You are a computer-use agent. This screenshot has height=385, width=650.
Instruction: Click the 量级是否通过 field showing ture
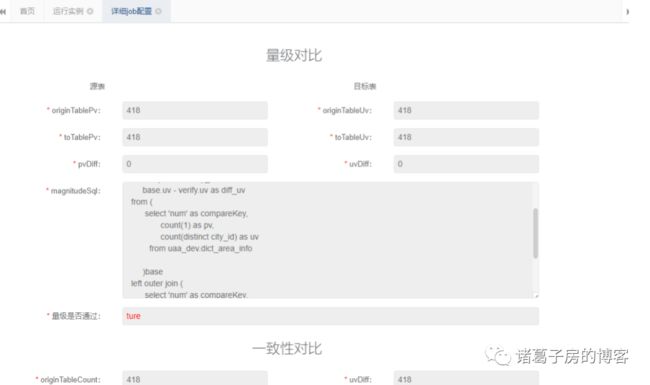(x=330, y=316)
